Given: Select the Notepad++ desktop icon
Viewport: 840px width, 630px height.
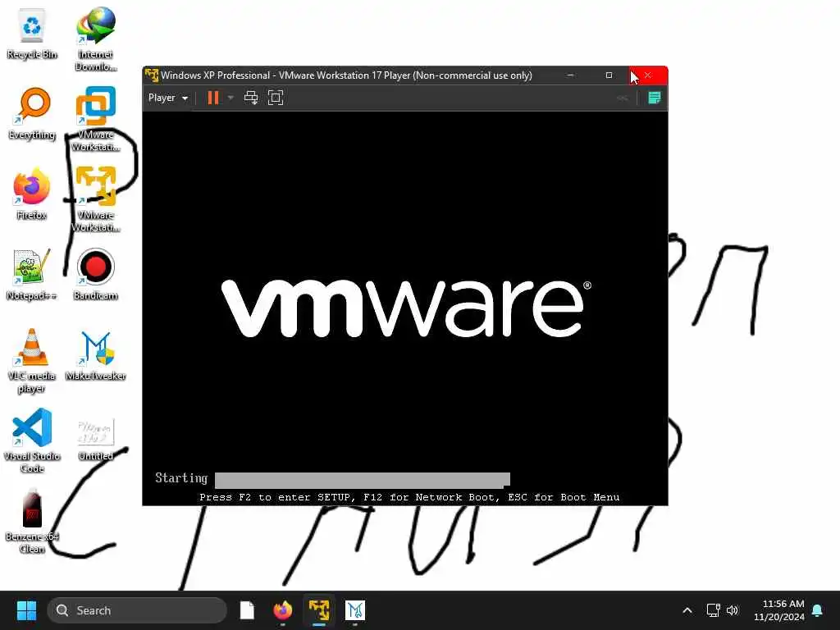Looking at the screenshot, I should 32,274.
